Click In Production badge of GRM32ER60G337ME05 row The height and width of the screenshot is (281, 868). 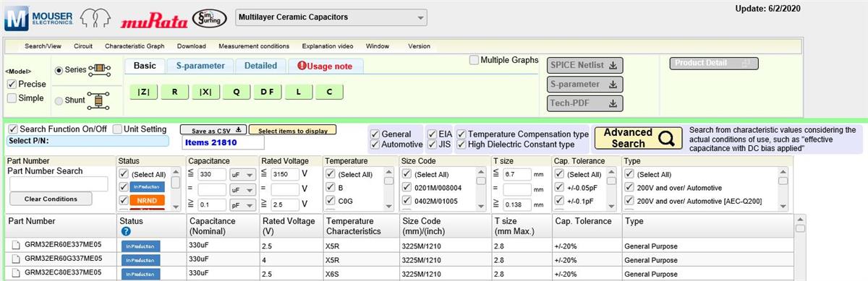click(140, 261)
